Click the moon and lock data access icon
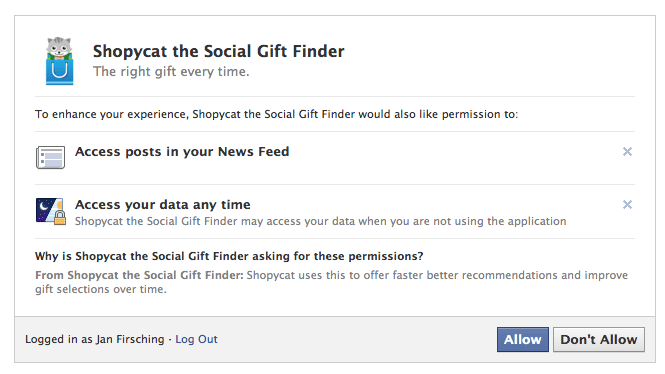Screen dimensions: 665x374 [51, 211]
